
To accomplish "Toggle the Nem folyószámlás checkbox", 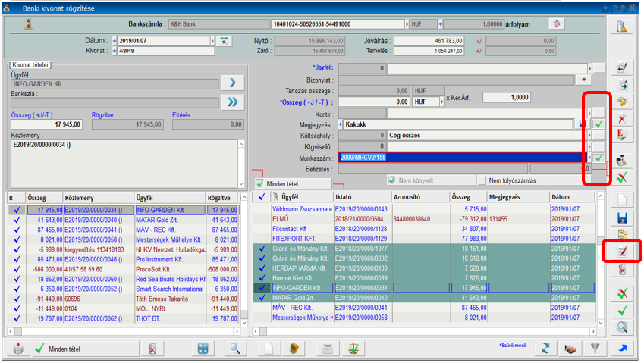I will point(482,180).
